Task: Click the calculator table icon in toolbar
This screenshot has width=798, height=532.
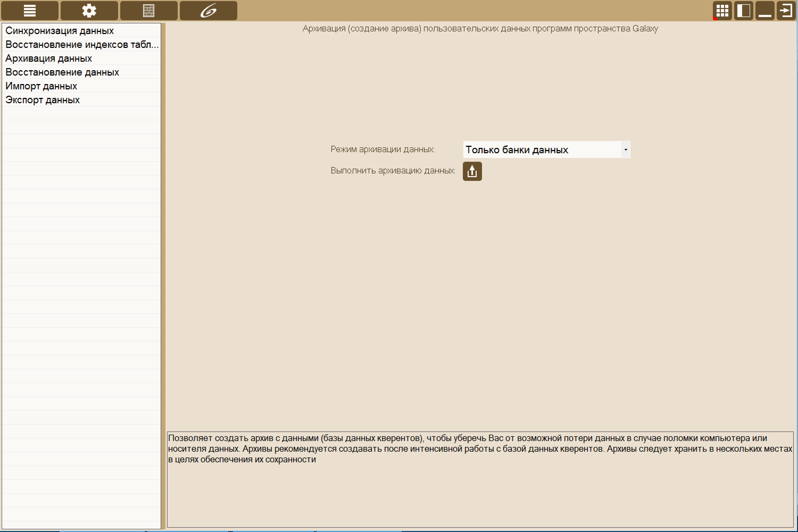Action: 149,11
